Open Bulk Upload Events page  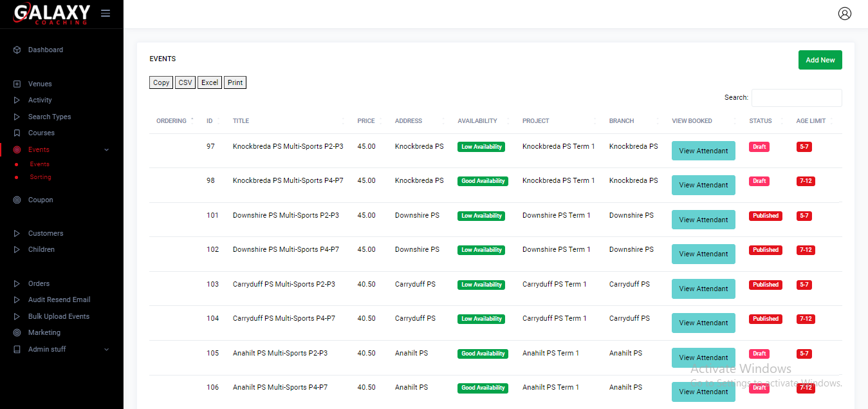coord(59,317)
